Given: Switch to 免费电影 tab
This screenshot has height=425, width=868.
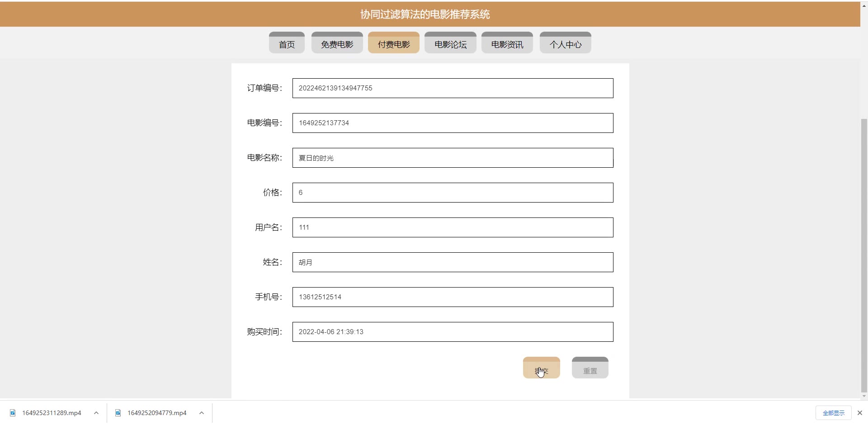Looking at the screenshot, I should click(337, 42).
